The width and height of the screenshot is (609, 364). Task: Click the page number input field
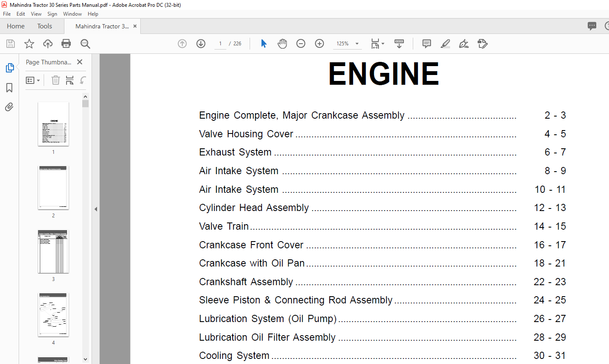(x=220, y=44)
